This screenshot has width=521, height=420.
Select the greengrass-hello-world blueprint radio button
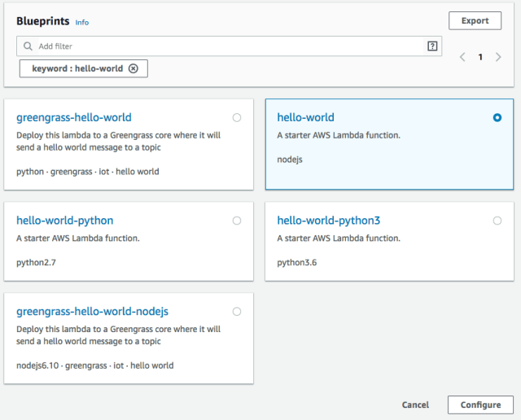click(237, 117)
